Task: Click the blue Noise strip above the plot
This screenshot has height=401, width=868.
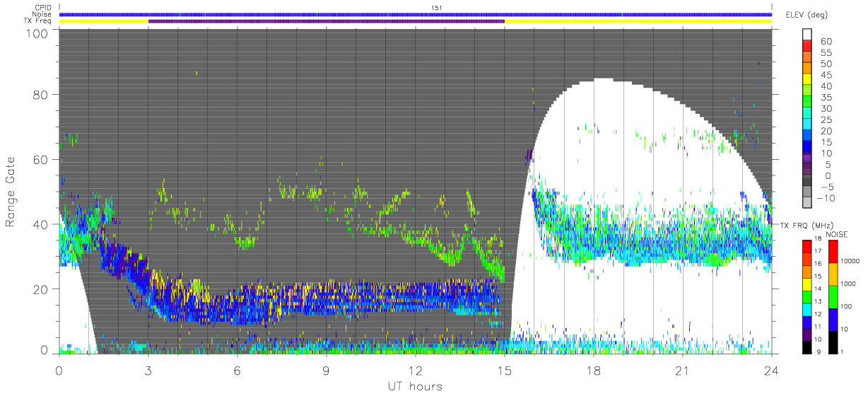Action: point(416,14)
